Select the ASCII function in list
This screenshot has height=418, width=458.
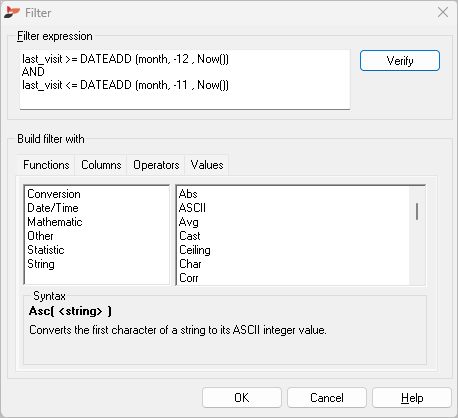192,208
